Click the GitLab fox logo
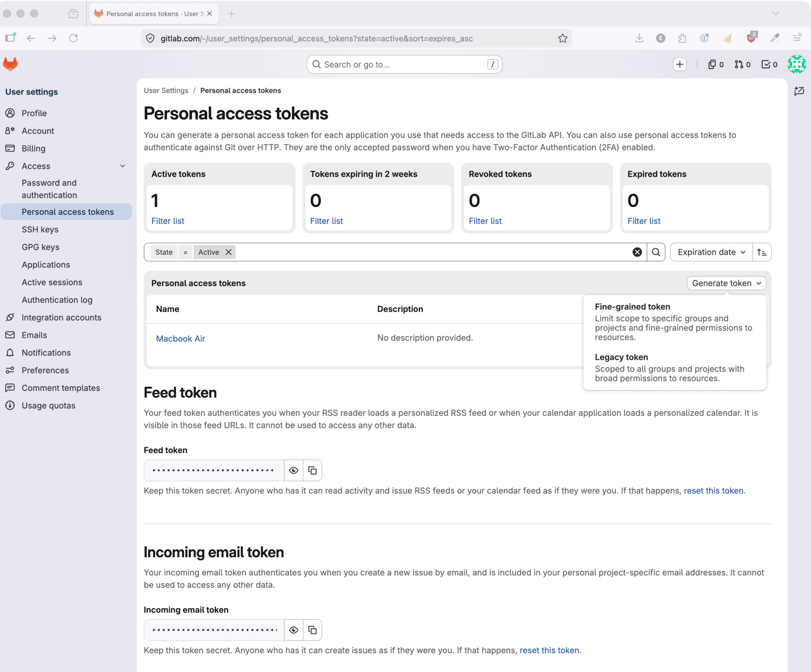The image size is (811, 672). pos(10,64)
